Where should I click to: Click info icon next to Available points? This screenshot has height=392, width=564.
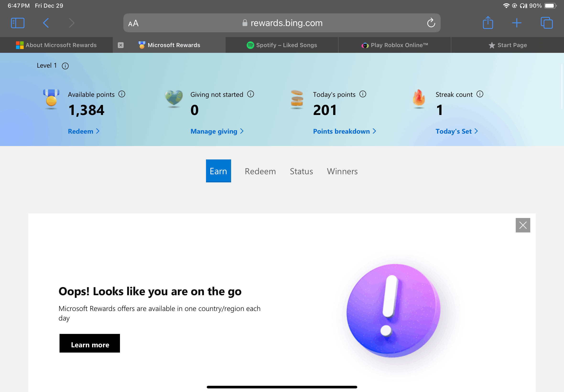[122, 94]
